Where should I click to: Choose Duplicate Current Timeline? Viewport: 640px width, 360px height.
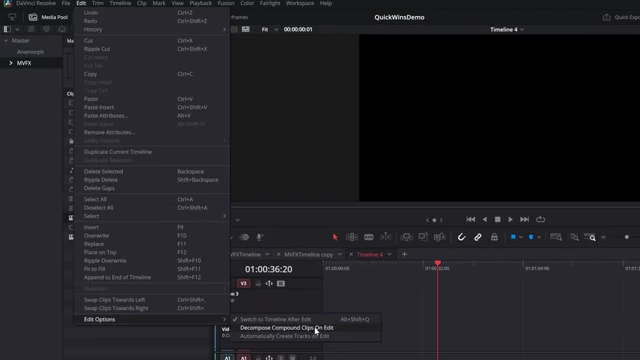pos(152,152)
